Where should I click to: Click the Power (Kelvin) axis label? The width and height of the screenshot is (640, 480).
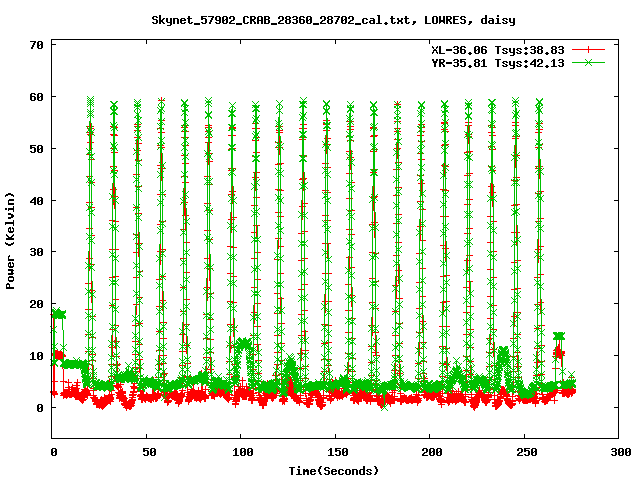10,241
